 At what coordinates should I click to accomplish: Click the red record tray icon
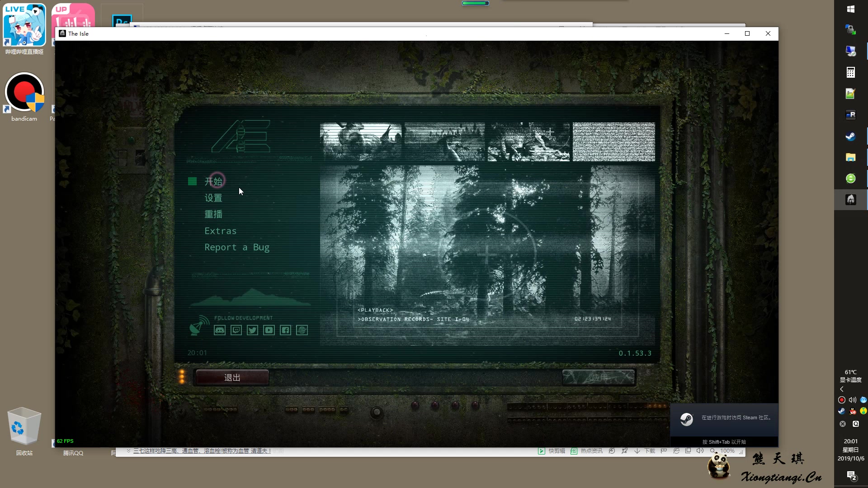click(x=842, y=400)
